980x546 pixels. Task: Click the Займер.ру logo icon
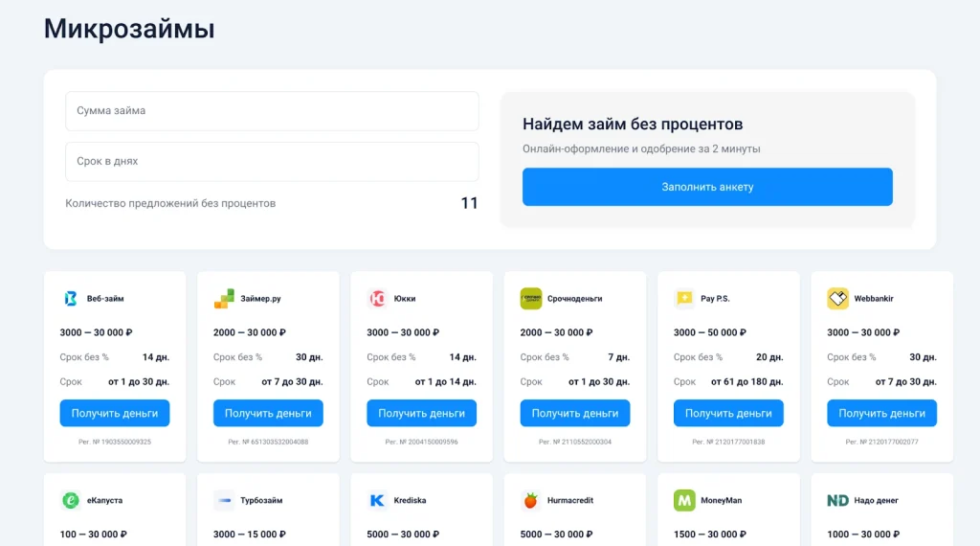[224, 298]
